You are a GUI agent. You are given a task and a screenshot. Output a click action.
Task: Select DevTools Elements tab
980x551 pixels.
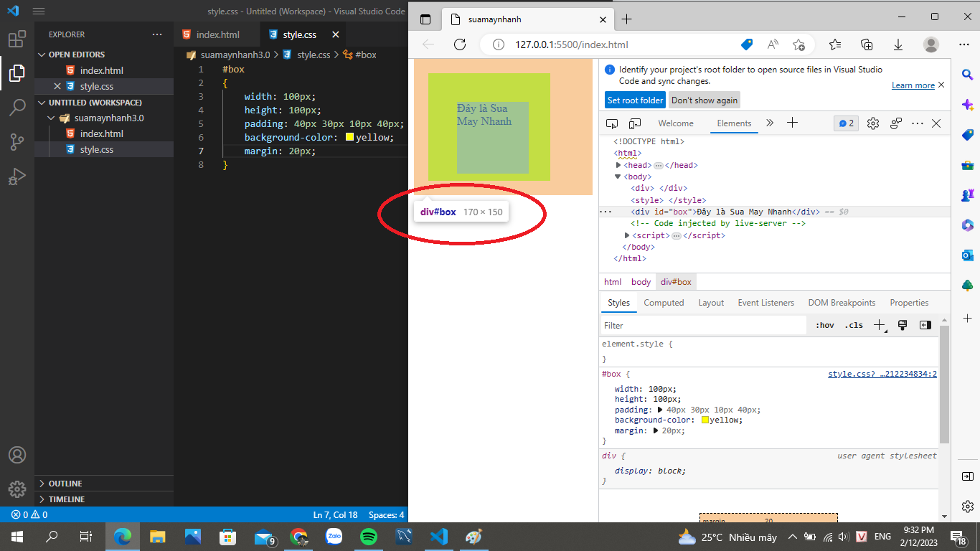point(734,123)
